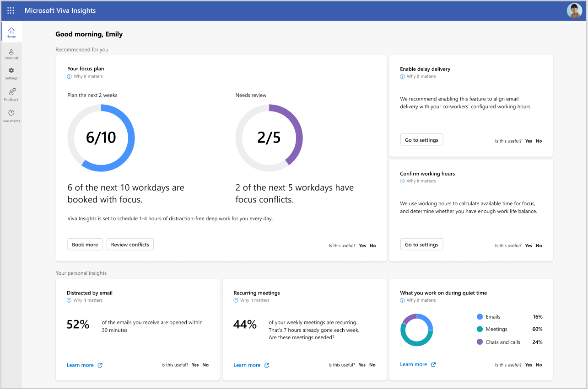Open Emily's profile avatar
Image resolution: width=588 pixels, height=389 pixels.
[574, 11]
